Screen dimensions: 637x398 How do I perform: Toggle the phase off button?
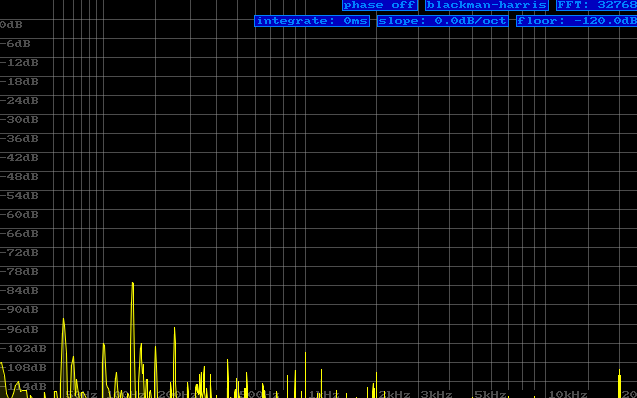click(380, 5)
